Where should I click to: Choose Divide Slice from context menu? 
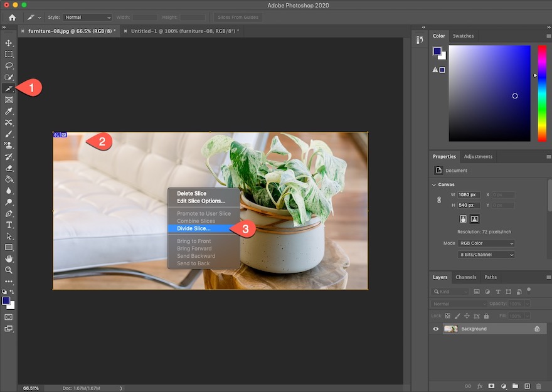pos(194,228)
